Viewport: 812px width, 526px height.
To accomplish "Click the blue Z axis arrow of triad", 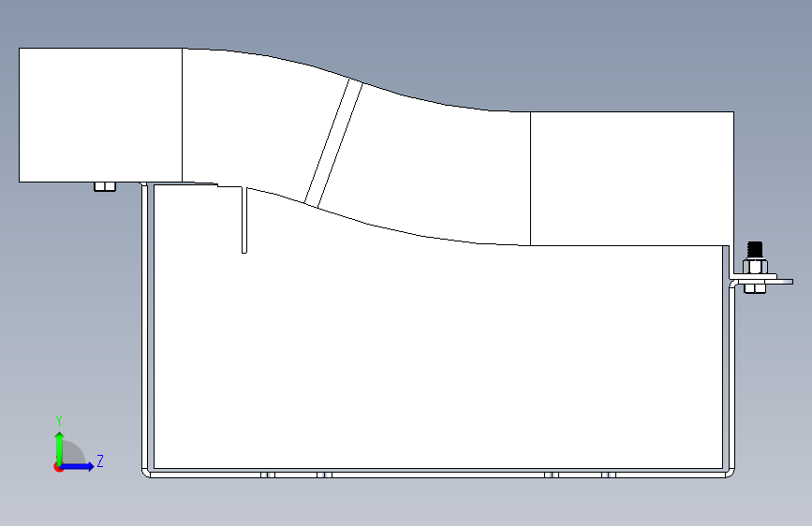I will coord(78,466).
